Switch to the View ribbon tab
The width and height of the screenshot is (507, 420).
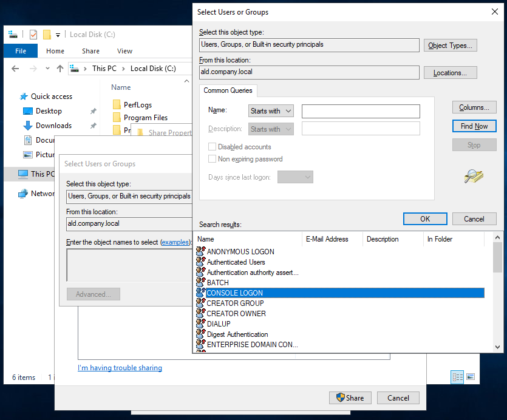coord(125,51)
